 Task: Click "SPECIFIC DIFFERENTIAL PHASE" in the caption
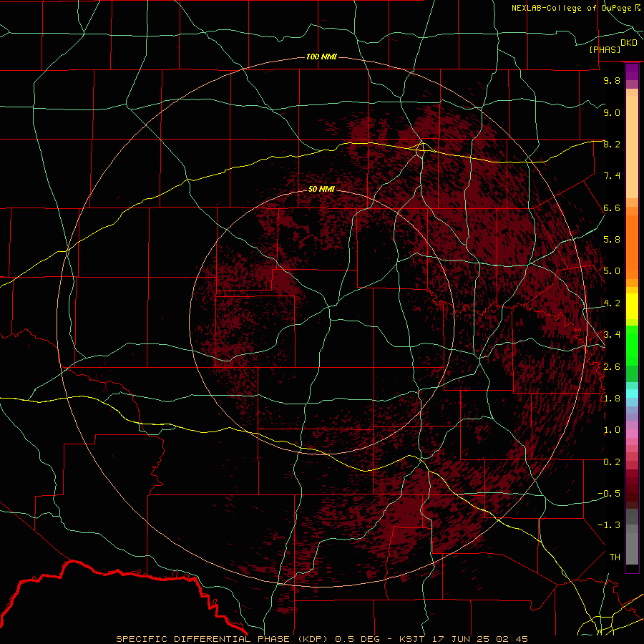pos(203,639)
